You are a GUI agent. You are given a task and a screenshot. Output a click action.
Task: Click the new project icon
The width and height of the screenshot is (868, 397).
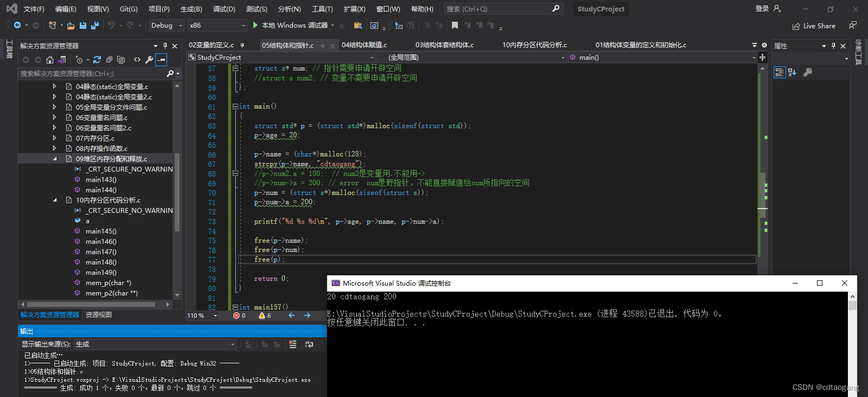tap(52, 26)
